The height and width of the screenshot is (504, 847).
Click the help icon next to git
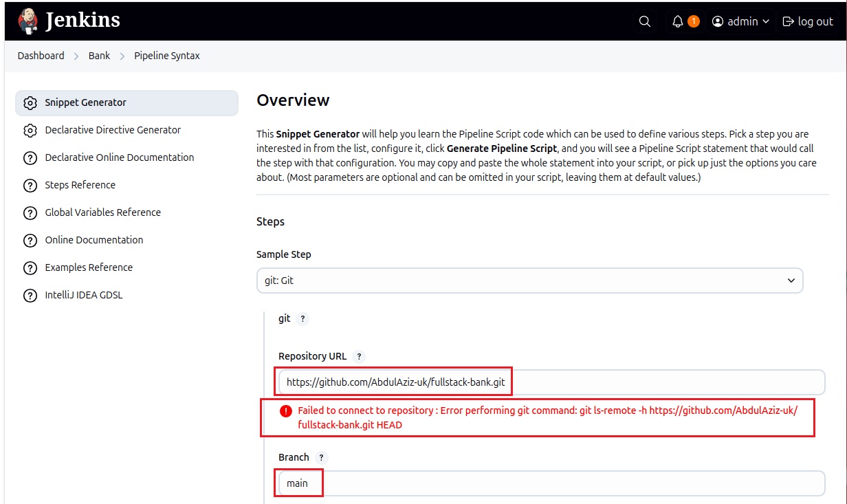point(302,319)
